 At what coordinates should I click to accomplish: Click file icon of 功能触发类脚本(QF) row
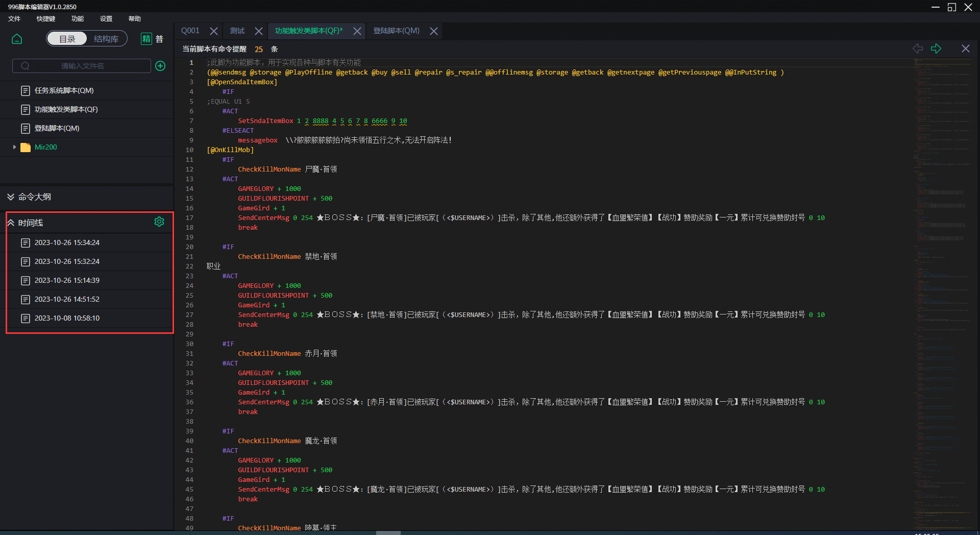26,109
